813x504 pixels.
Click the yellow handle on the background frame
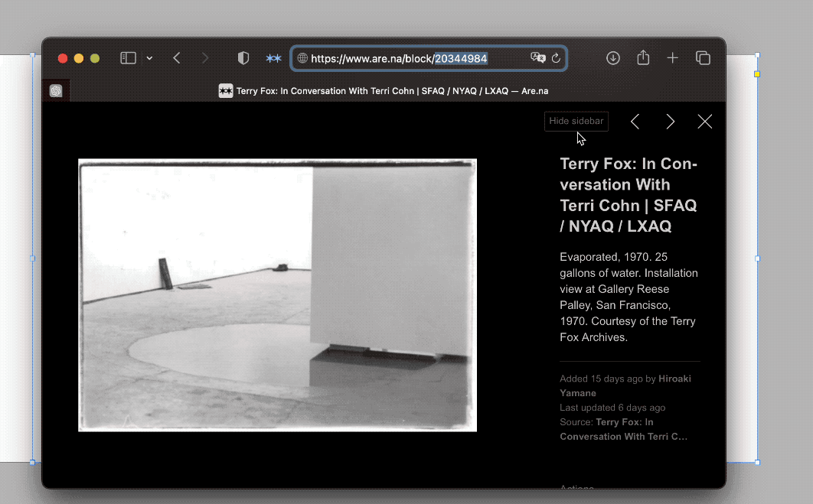[x=757, y=74]
